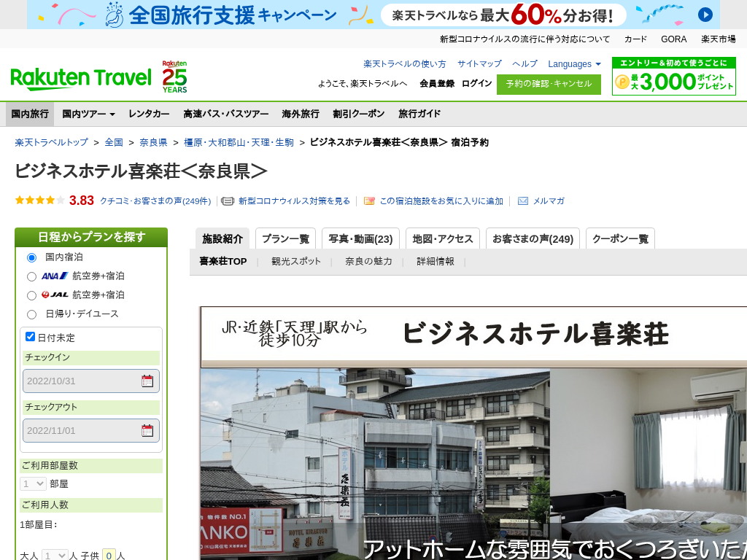Click the hotel guest room photo
The width and height of the screenshot is (747, 560).
click(649, 464)
